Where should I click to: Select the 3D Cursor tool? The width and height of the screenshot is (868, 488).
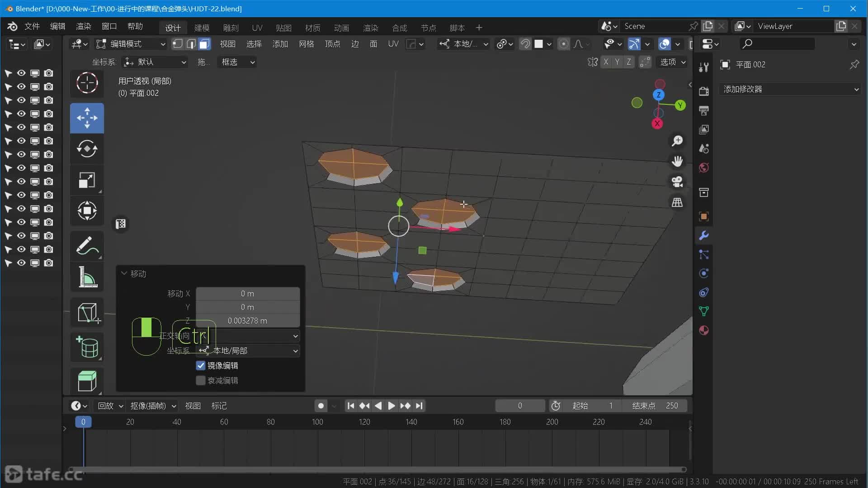point(87,83)
